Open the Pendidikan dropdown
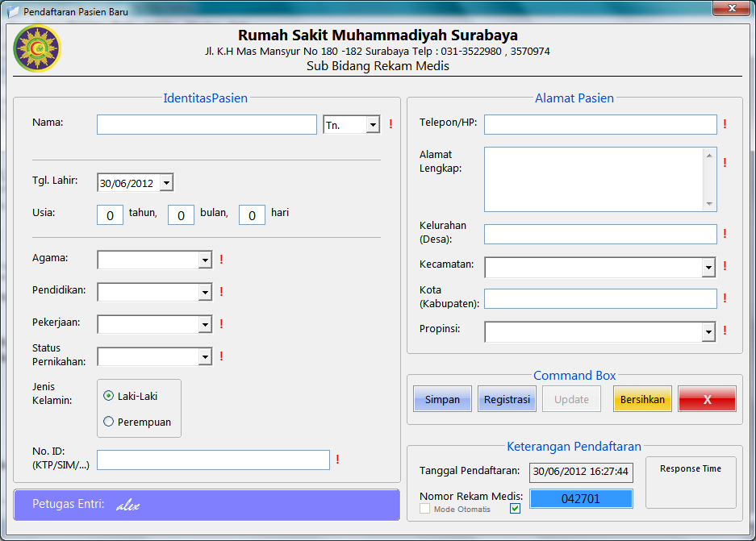 coord(204,292)
